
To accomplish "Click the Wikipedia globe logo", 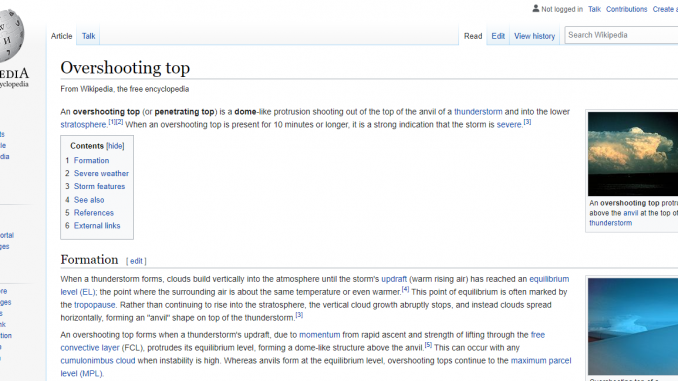I will pyautogui.click(x=11, y=35).
